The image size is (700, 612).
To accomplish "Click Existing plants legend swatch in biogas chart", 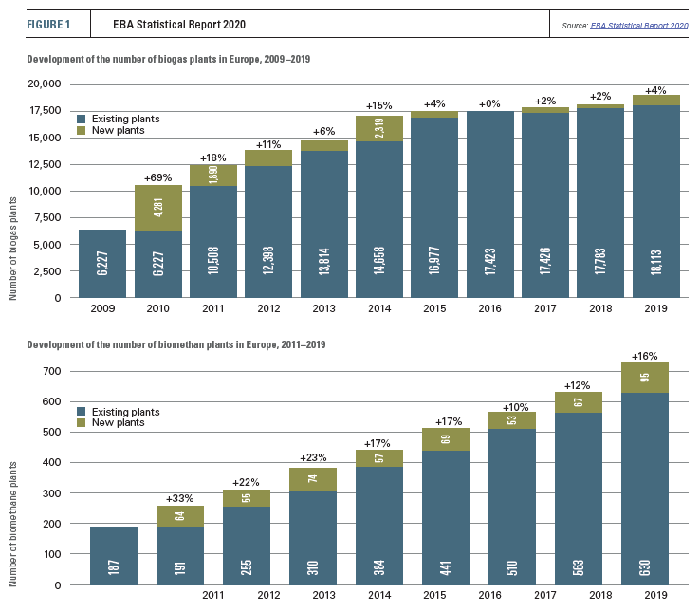I will click(82, 119).
